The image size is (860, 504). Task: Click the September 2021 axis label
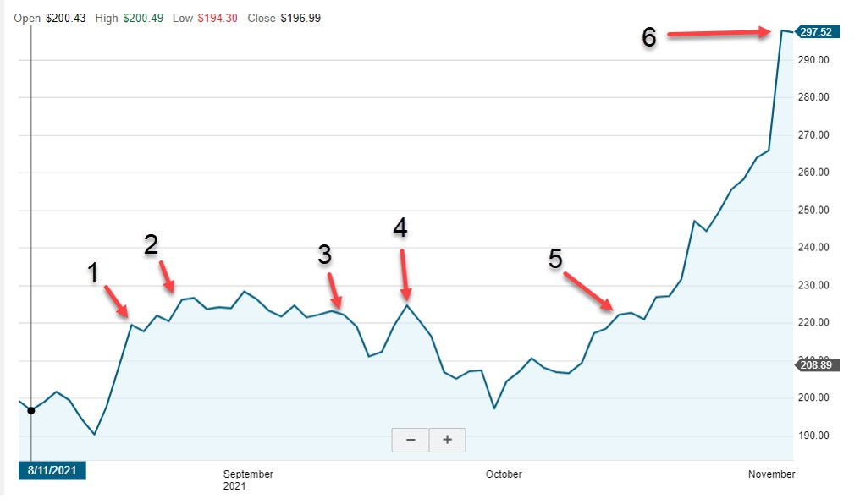click(x=247, y=480)
